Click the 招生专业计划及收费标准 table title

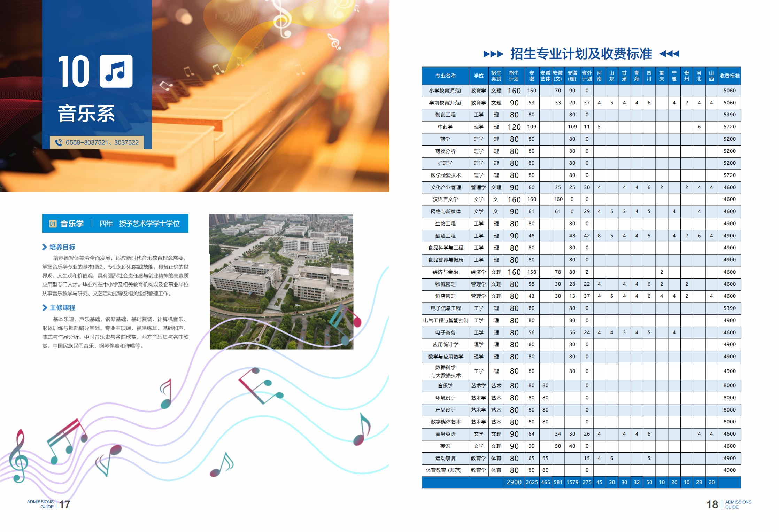point(581,54)
